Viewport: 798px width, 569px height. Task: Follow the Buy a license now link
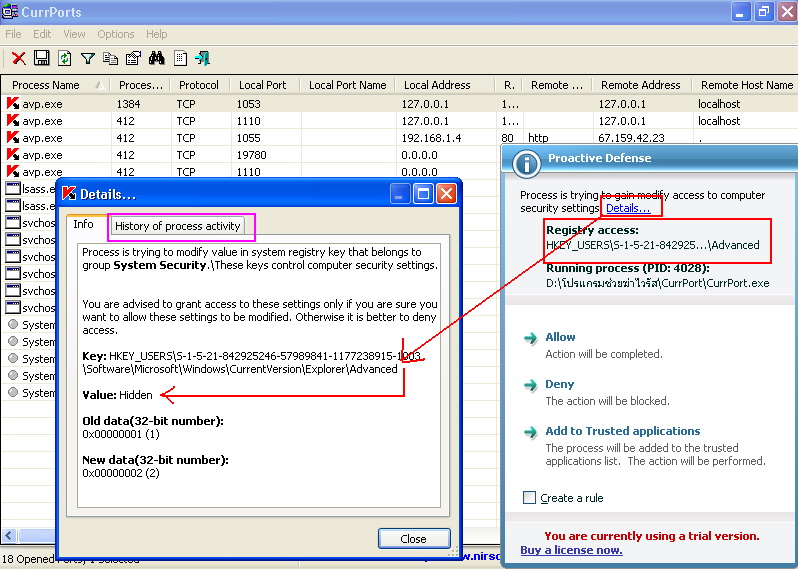point(571,550)
